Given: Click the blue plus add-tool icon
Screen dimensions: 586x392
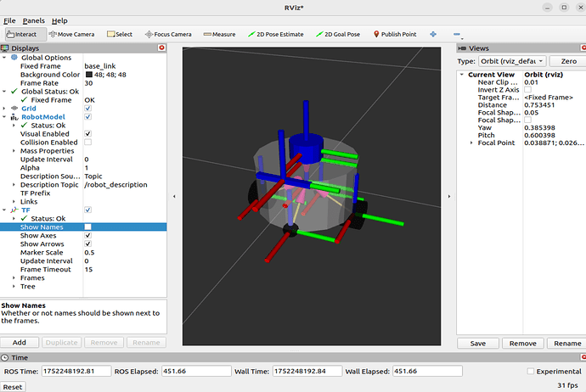Looking at the screenshot, I should 433,34.
